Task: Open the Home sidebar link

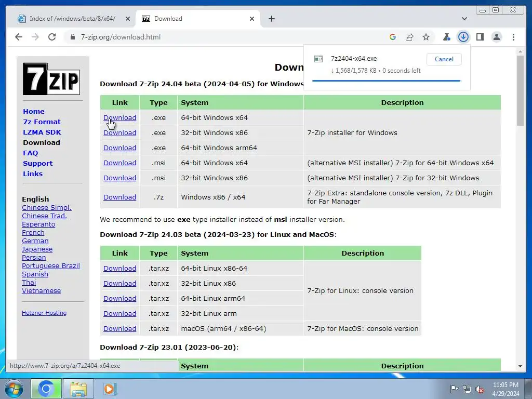Action: click(34, 111)
